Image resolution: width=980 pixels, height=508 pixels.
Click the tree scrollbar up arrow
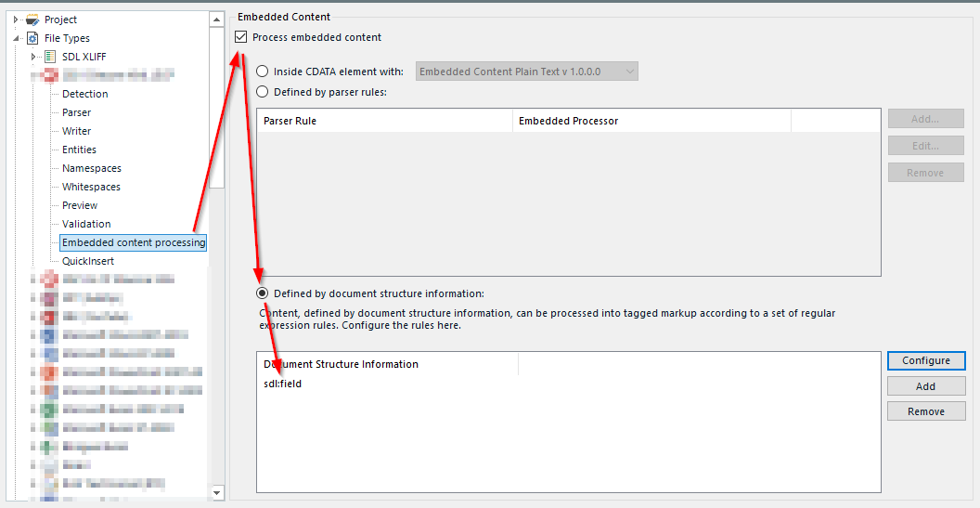point(217,19)
